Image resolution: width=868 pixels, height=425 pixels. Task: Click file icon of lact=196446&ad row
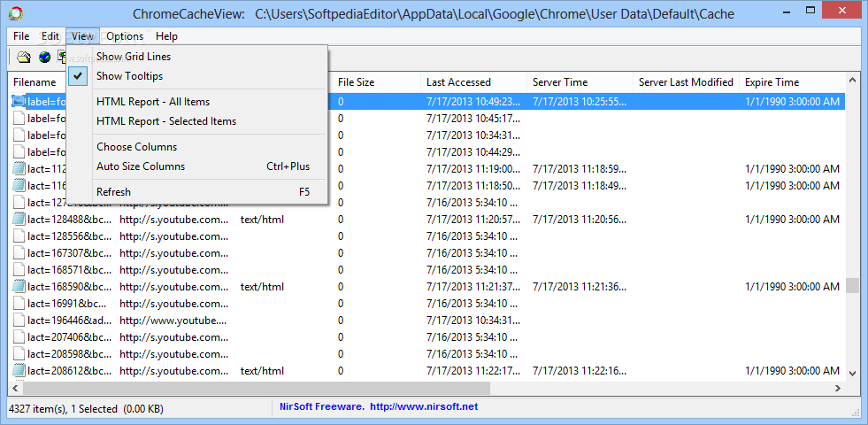pos(19,321)
